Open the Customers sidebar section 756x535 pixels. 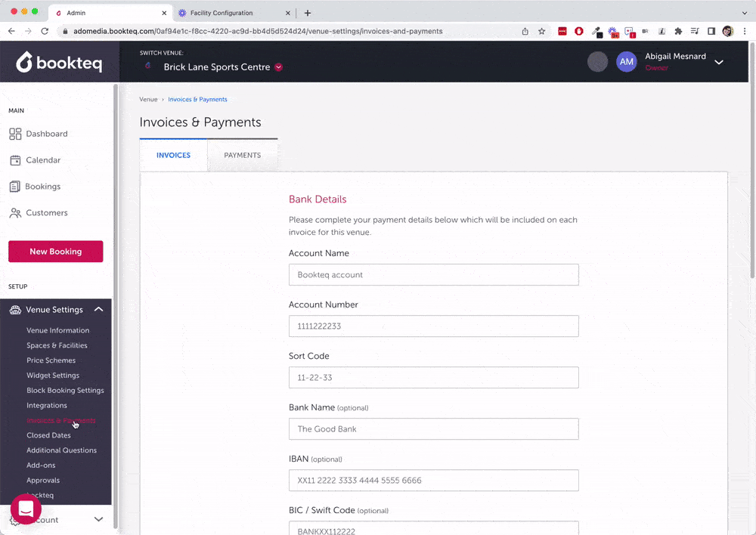pos(46,213)
